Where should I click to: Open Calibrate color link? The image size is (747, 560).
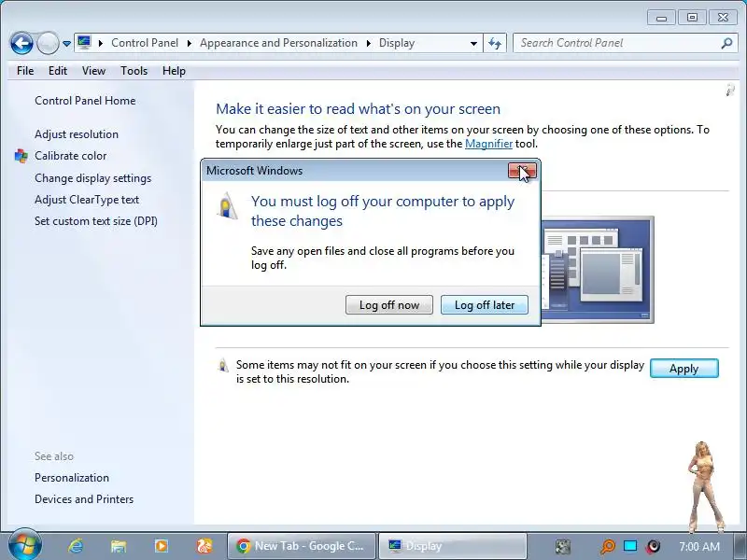[x=71, y=156]
